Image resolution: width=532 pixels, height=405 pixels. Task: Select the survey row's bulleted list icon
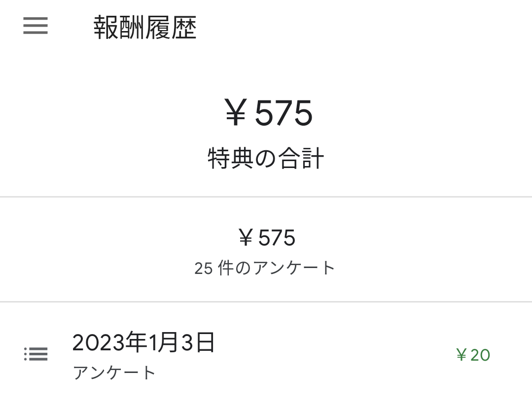[x=35, y=354]
